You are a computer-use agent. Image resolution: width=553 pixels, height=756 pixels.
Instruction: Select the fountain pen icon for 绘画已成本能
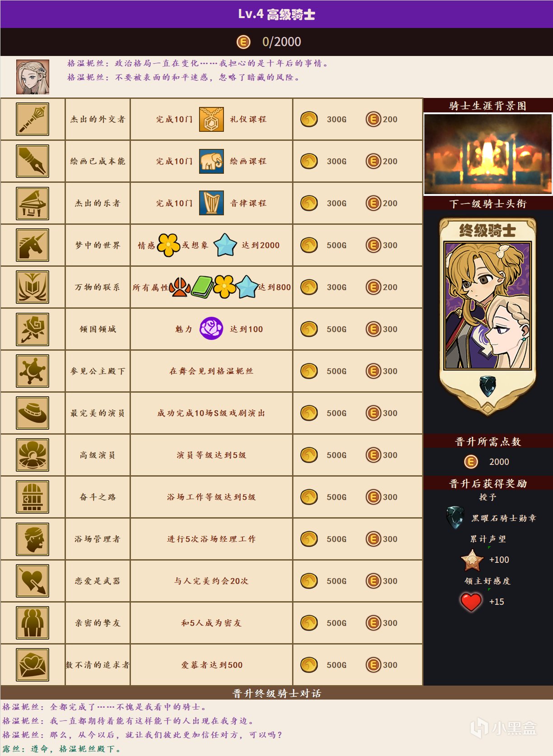coord(33,161)
